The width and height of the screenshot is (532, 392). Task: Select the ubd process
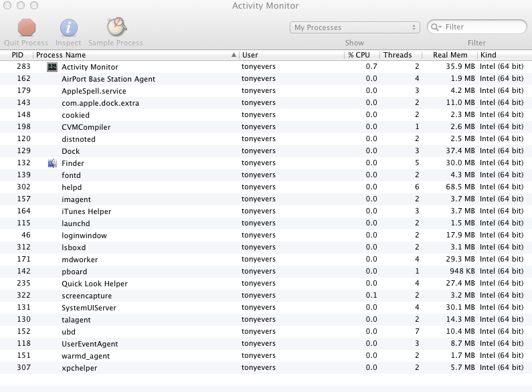pyautogui.click(x=266, y=332)
